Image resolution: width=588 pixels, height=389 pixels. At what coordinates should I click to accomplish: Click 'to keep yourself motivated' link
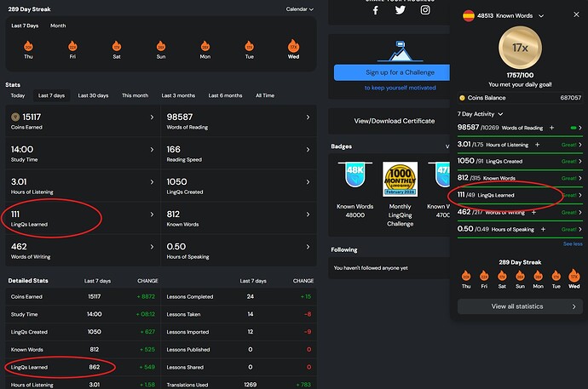401,88
